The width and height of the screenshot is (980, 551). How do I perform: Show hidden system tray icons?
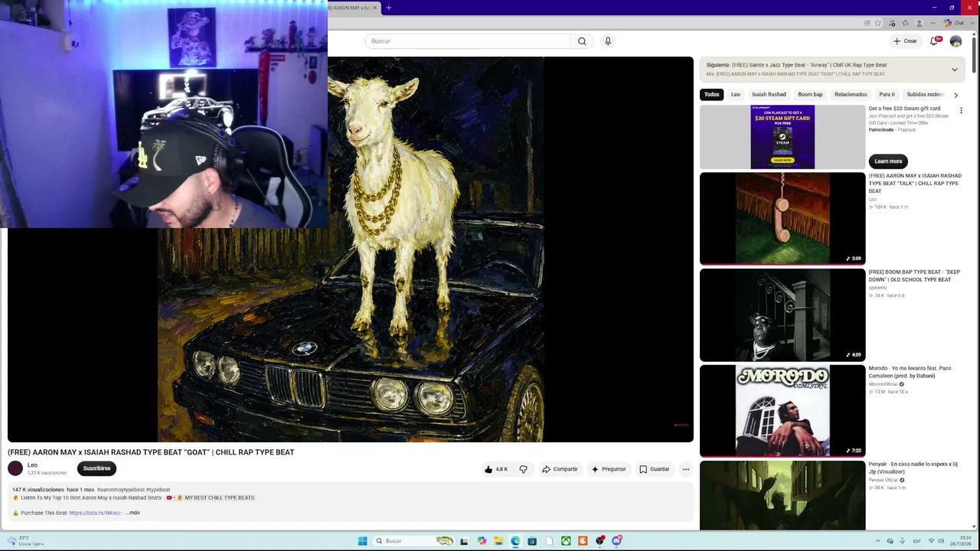click(877, 541)
